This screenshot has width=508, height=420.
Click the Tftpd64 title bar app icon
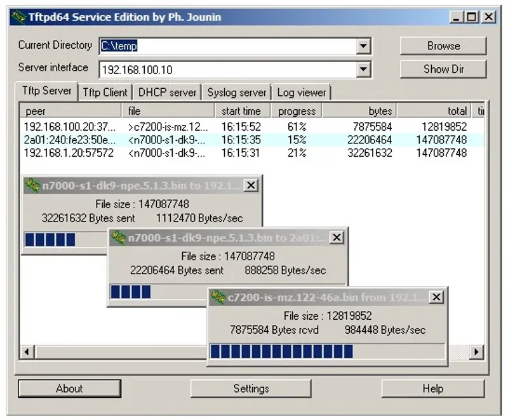point(18,17)
